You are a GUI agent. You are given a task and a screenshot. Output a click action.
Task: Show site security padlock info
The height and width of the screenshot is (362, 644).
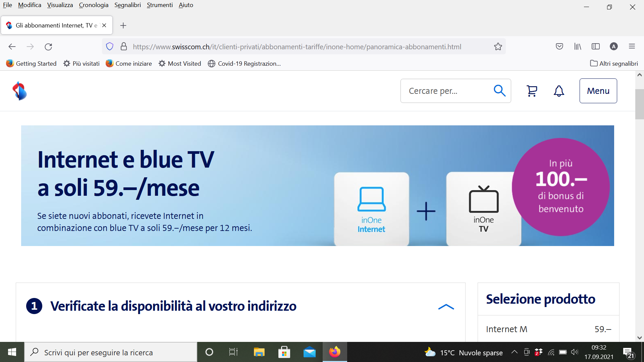(x=124, y=47)
